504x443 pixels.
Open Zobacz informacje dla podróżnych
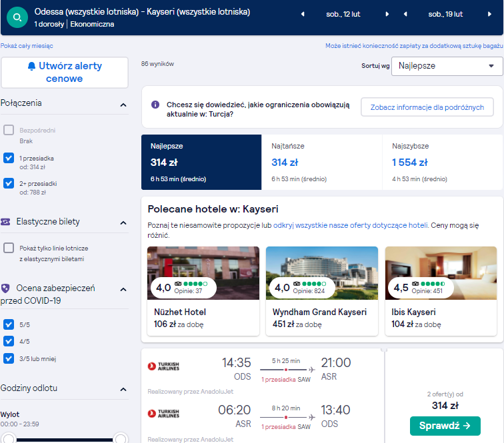[427, 107]
